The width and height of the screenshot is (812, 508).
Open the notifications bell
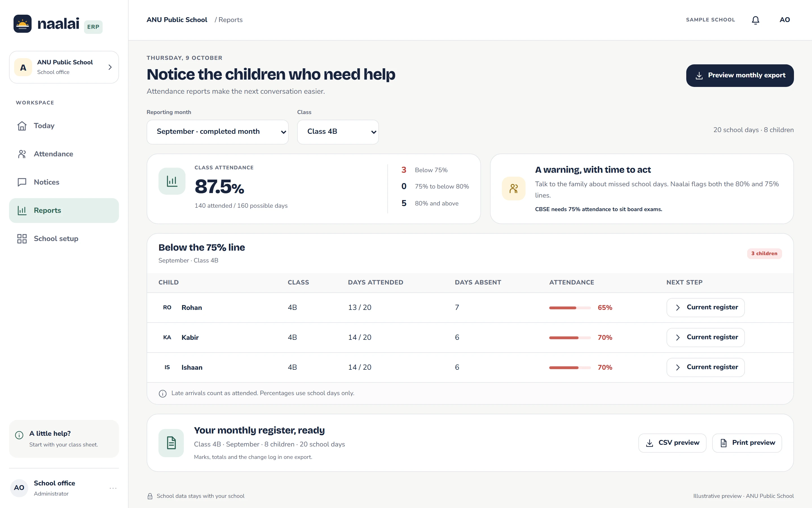coord(755,20)
